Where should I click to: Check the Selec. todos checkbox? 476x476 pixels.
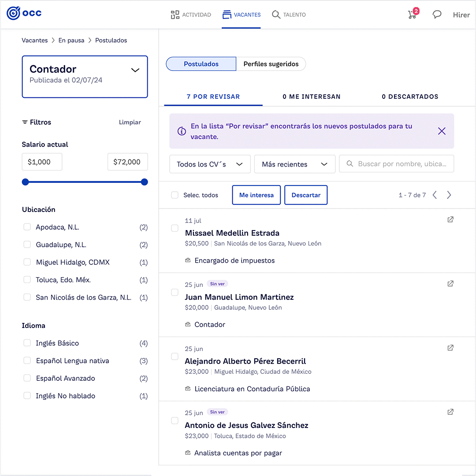click(175, 195)
